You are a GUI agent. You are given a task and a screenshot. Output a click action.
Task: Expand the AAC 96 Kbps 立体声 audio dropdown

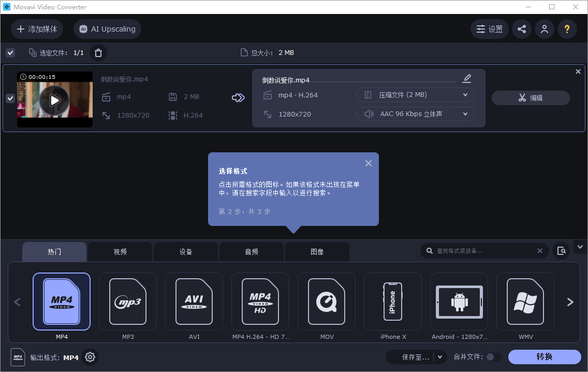coord(415,114)
